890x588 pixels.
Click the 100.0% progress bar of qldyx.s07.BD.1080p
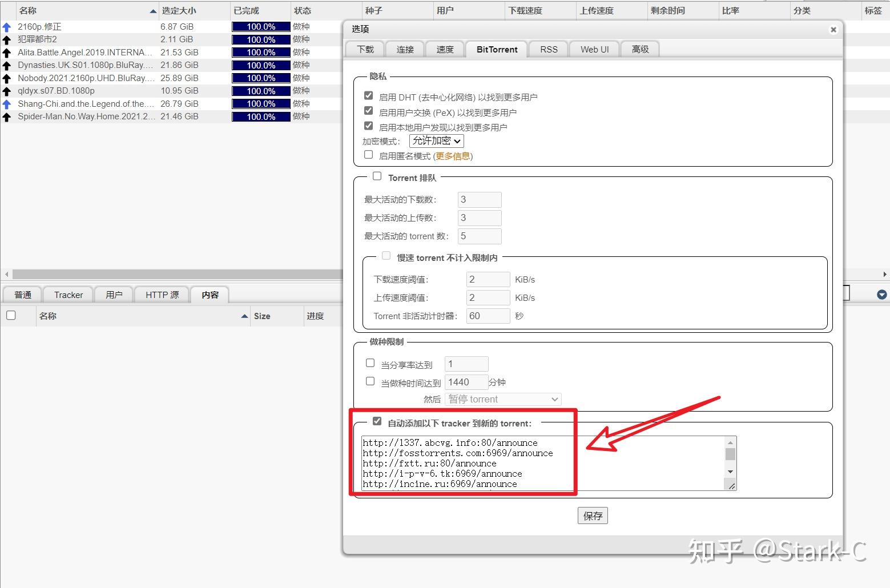click(x=260, y=91)
